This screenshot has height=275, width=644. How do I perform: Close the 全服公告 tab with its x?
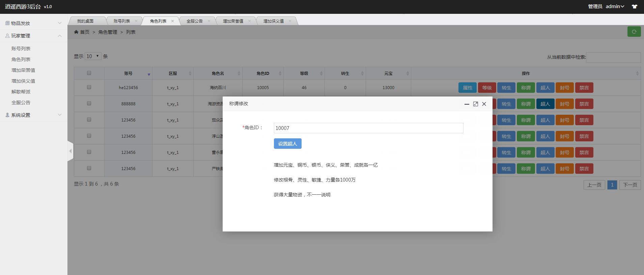pyautogui.click(x=209, y=21)
